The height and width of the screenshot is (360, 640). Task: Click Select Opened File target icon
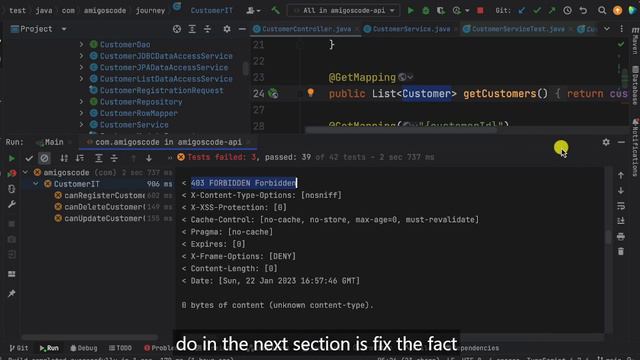tap(177, 29)
